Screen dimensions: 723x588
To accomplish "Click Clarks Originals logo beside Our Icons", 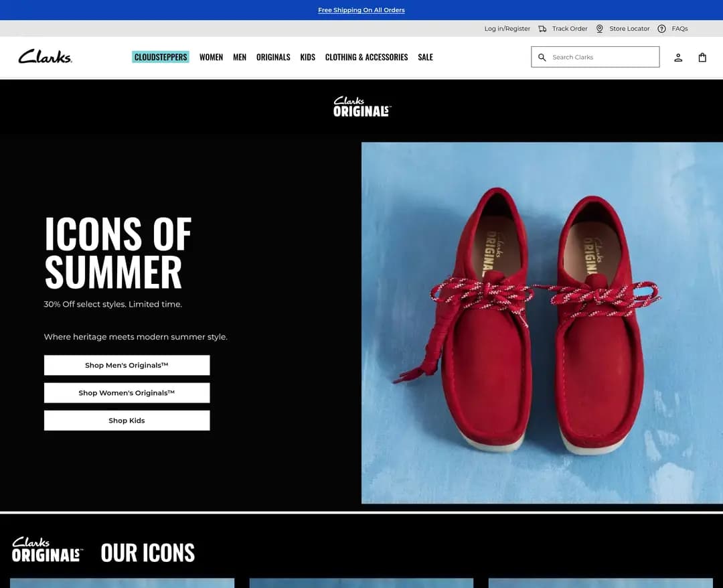I will [47, 549].
